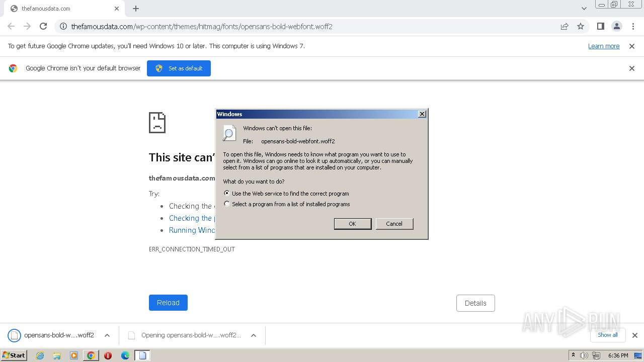Open the Windows Start menu
644x362 pixels.
point(14,355)
